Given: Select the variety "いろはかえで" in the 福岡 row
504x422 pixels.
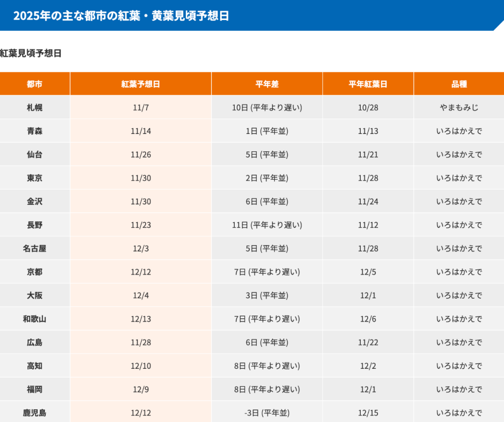Looking at the screenshot, I should click(459, 389).
